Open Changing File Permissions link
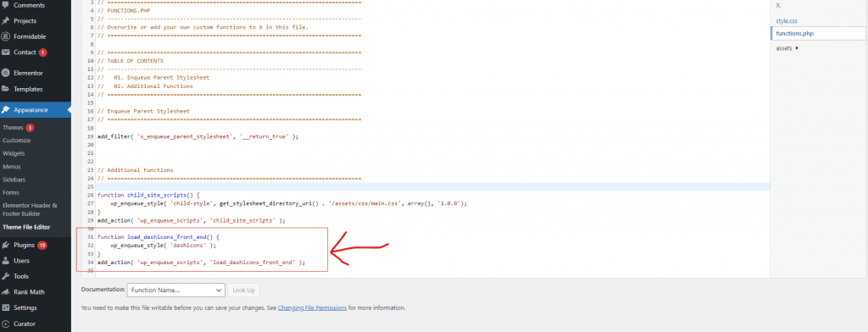The height and width of the screenshot is (332, 868). pyautogui.click(x=312, y=307)
